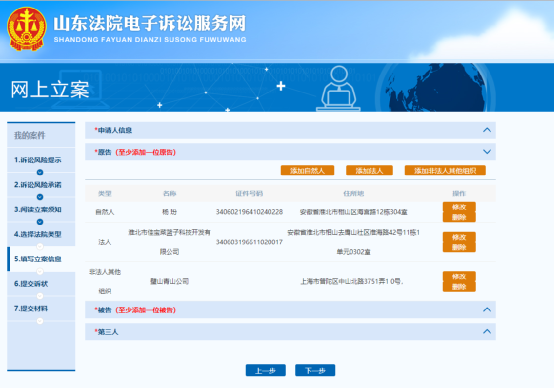Image resolution: width=554 pixels, height=389 pixels.
Task: Click the Shanghai address cell 中山北路3751弄
Action: click(352, 282)
